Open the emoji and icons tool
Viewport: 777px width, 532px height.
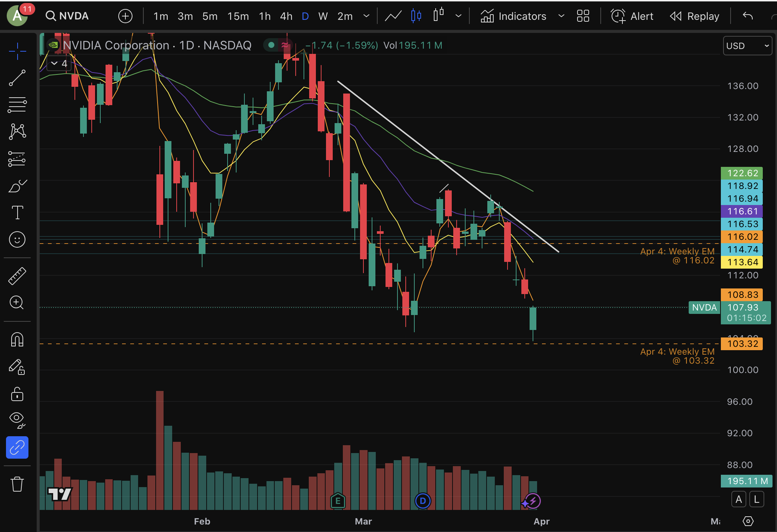pyautogui.click(x=17, y=239)
